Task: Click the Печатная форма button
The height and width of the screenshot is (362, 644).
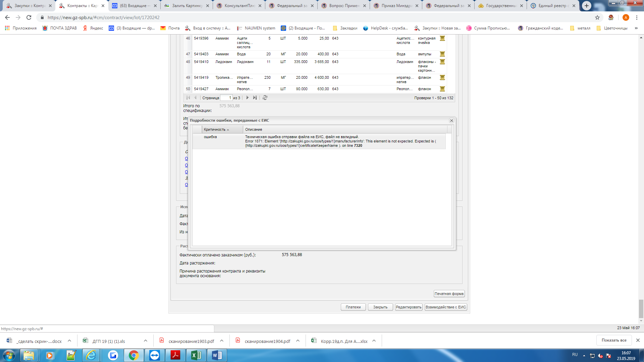Action: point(449,294)
